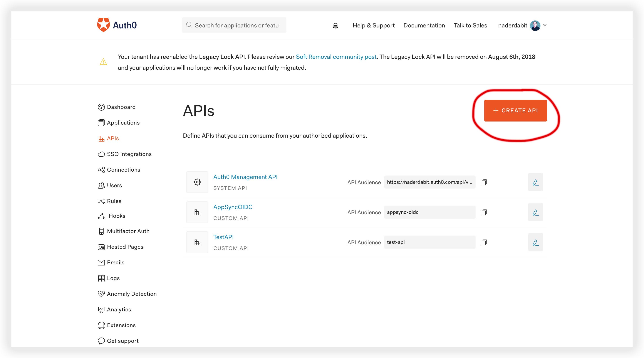Click the Get support chat icon
This screenshot has width=644, height=358.
click(101, 341)
